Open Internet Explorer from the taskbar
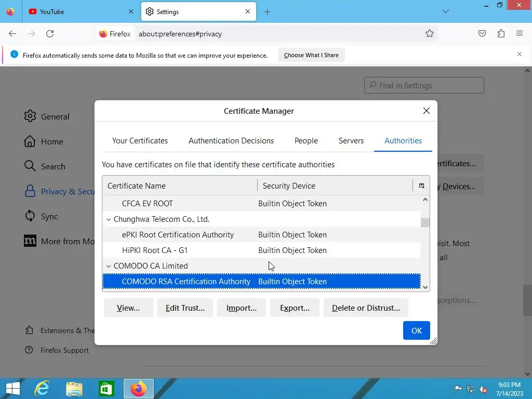This screenshot has width=532, height=399. 42,389
